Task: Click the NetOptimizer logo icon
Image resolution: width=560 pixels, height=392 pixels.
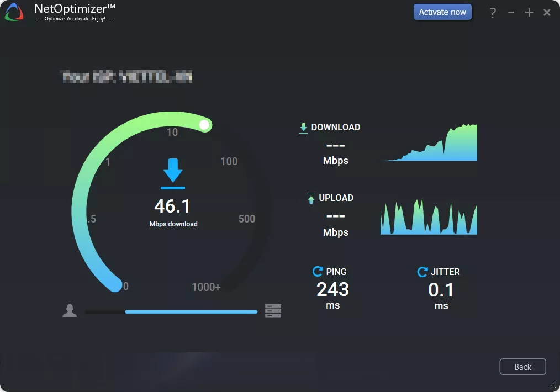Action: (14, 12)
